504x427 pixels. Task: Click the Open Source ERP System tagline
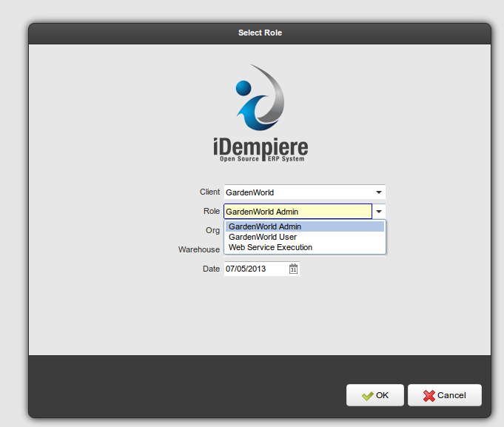(262, 158)
